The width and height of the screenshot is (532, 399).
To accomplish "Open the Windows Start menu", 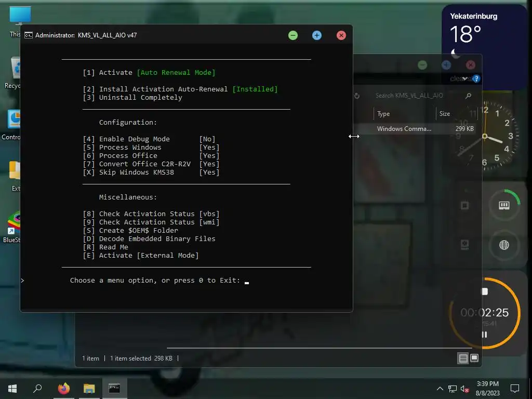I will tap(12, 389).
